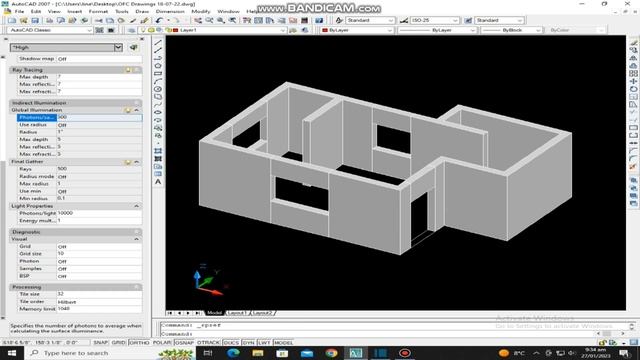Toggle the Global Illumination light bulb
Screen dimensions: 640x360
click(128, 110)
